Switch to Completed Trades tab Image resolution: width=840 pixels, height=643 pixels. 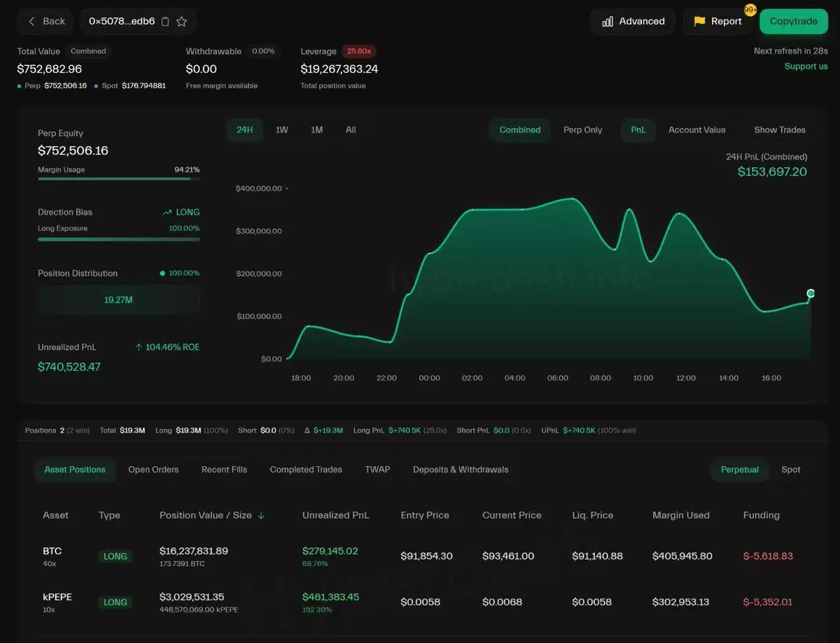pos(306,469)
